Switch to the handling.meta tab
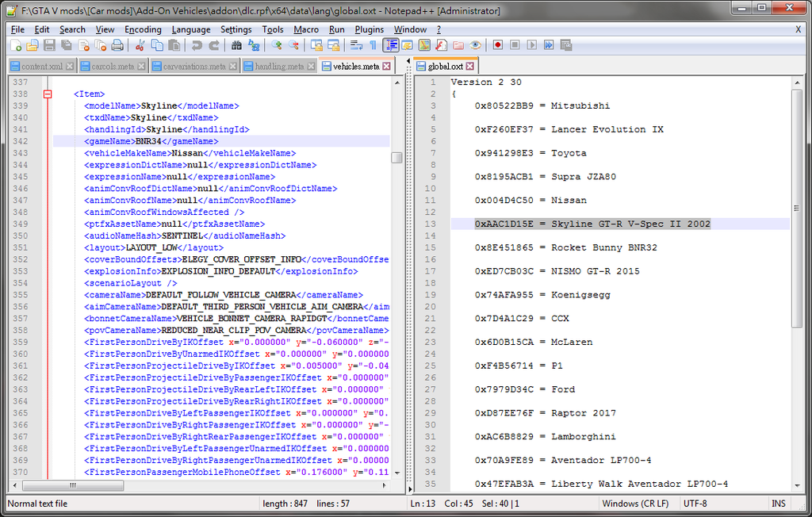The width and height of the screenshot is (812, 517). pos(279,67)
